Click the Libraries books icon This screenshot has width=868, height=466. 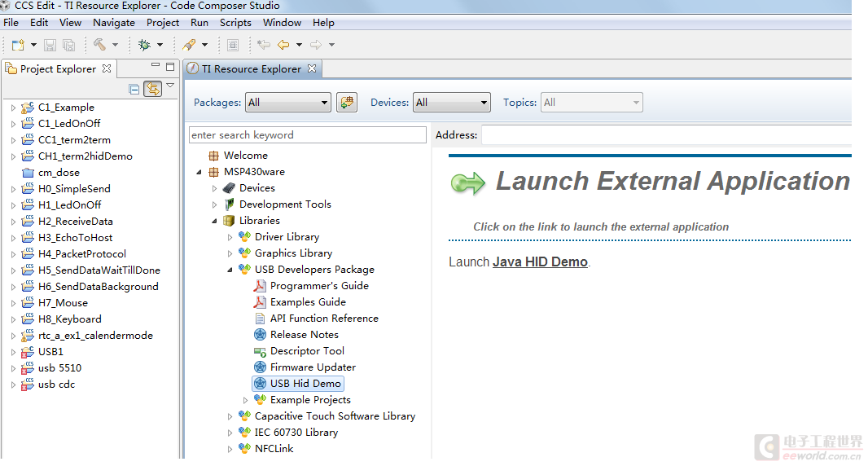(x=229, y=221)
